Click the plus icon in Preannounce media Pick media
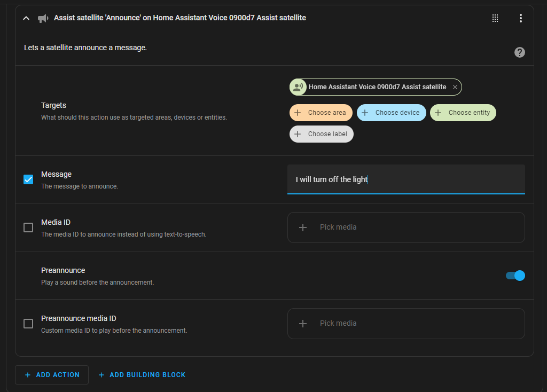This screenshot has height=392, width=547. click(303, 323)
